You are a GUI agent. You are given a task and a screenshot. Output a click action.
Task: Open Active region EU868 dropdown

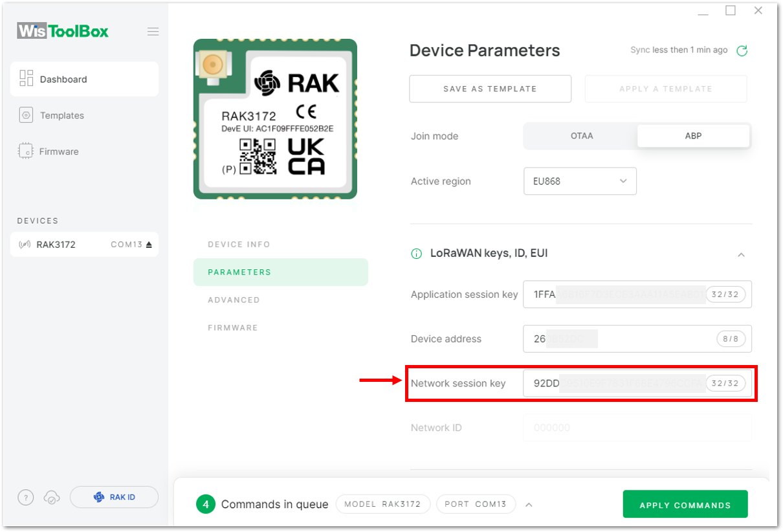(580, 181)
